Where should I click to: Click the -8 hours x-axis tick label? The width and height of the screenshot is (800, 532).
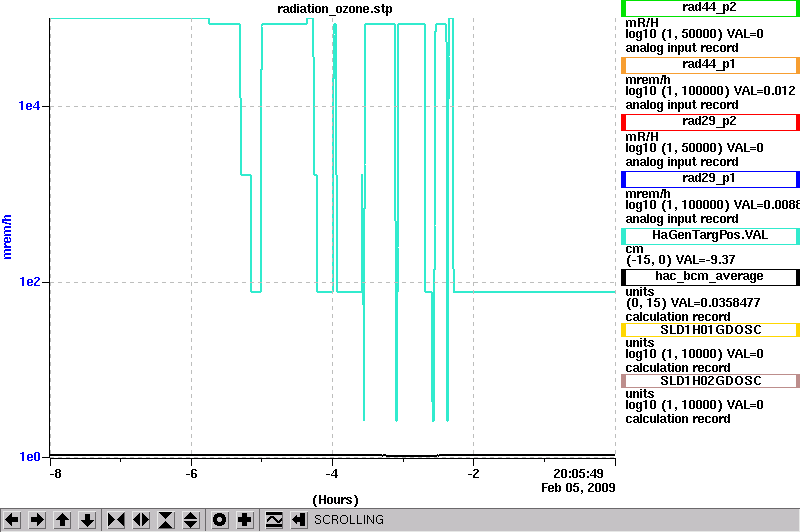click(55, 473)
